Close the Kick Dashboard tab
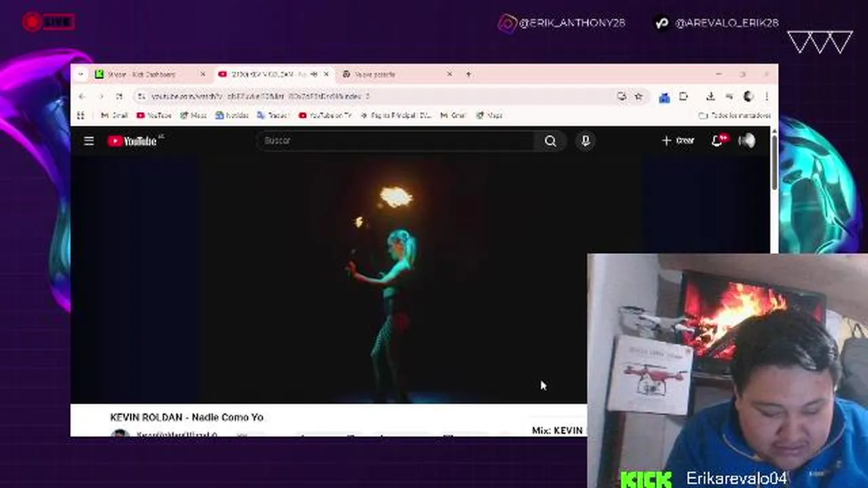868x488 pixels. tap(202, 74)
